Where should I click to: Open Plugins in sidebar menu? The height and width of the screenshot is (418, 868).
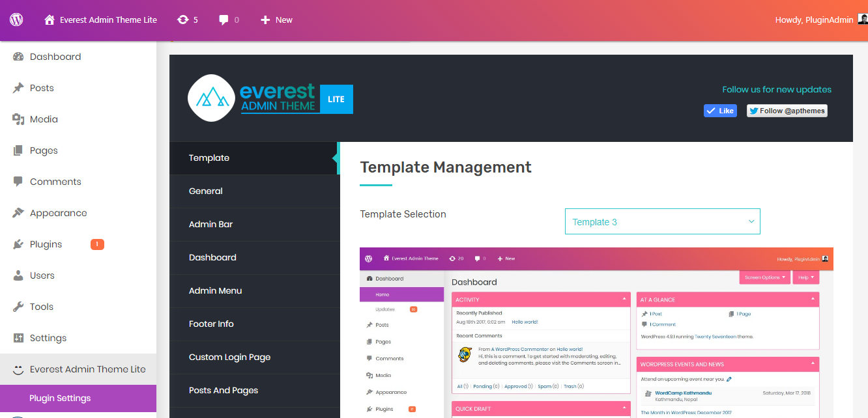tap(78, 244)
